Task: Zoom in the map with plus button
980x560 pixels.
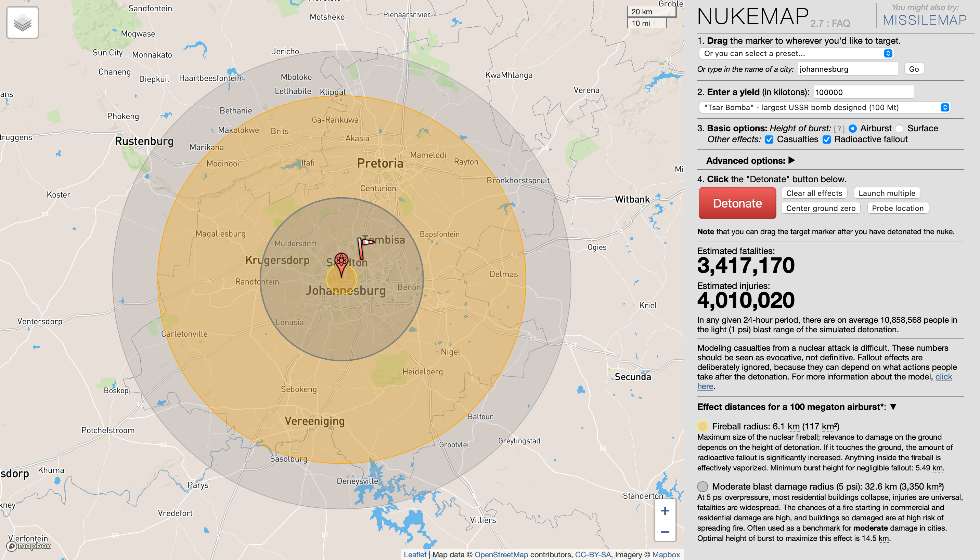Action: [665, 510]
